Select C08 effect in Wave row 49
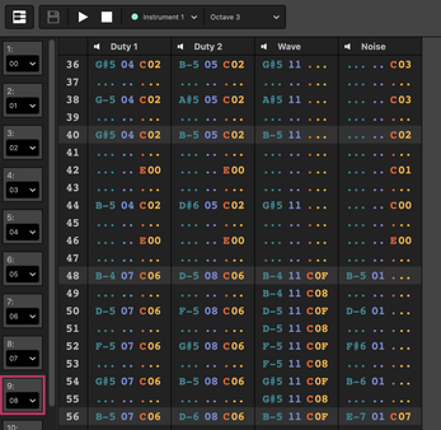The height and width of the screenshot is (430, 441). (x=317, y=293)
